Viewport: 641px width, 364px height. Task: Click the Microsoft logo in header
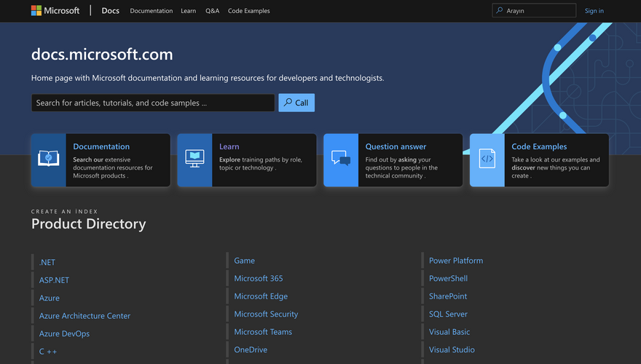click(x=55, y=11)
